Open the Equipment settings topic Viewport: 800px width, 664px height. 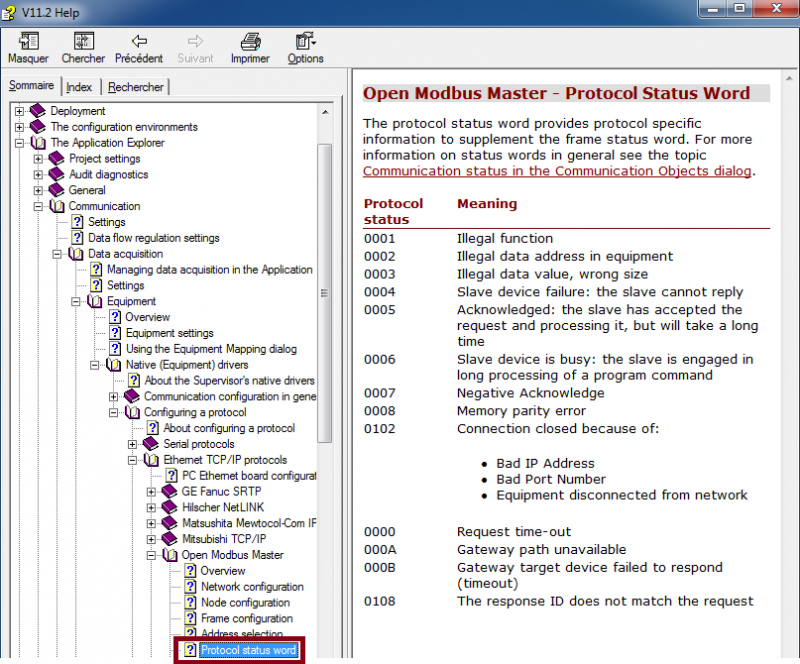169,333
